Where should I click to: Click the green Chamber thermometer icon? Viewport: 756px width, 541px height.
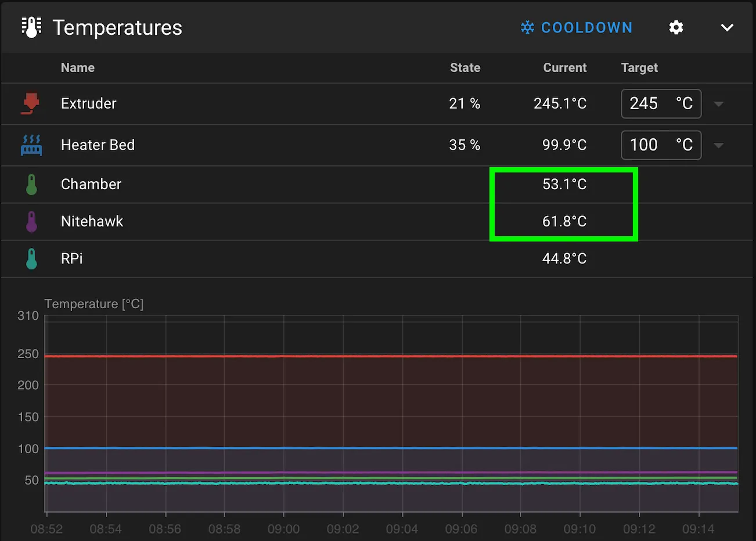31,185
